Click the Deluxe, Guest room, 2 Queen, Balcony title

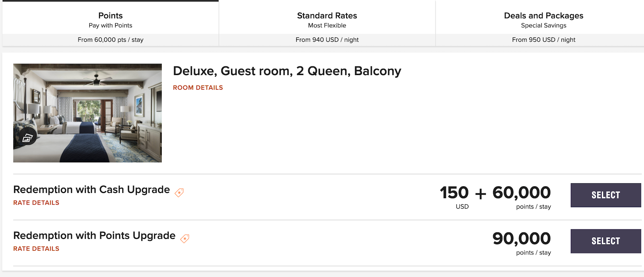[287, 71]
